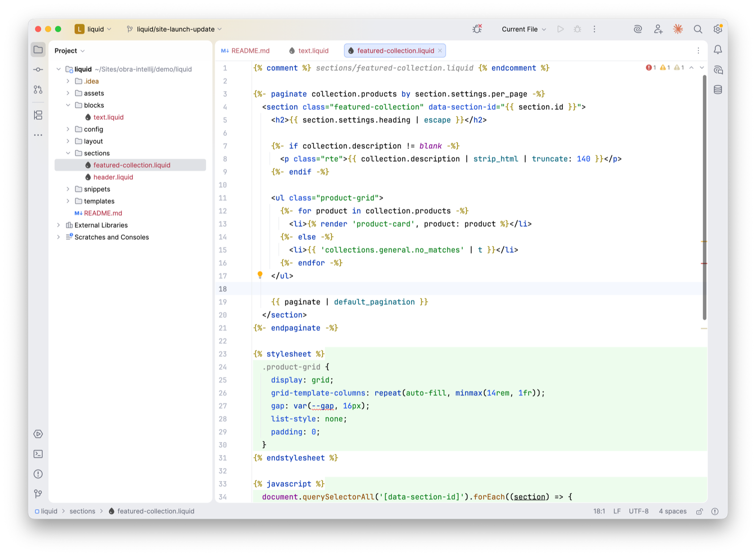Change 4 spaces indent setting

click(672, 511)
